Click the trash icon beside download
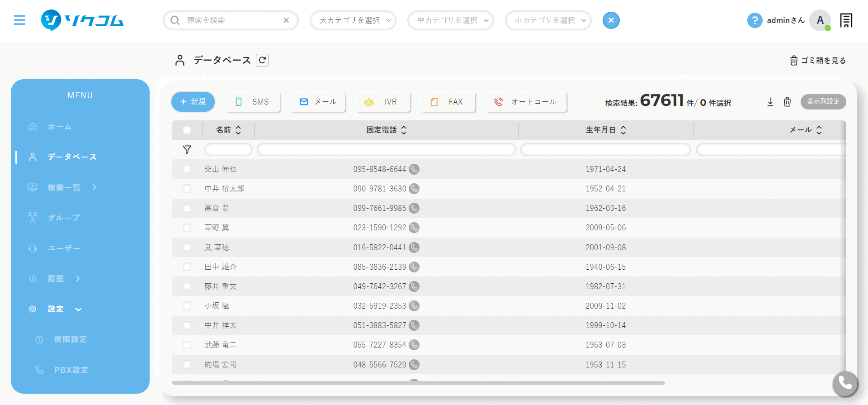This screenshot has width=868, height=405. pyautogui.click(x=787, y=102)
